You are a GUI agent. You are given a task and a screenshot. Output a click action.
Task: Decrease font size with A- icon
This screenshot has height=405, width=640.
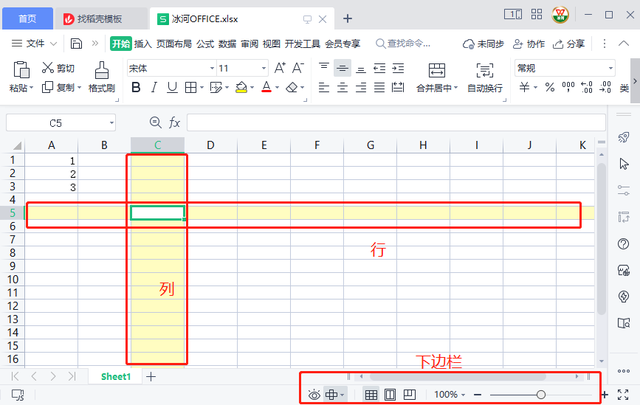(x=298, y=68)
